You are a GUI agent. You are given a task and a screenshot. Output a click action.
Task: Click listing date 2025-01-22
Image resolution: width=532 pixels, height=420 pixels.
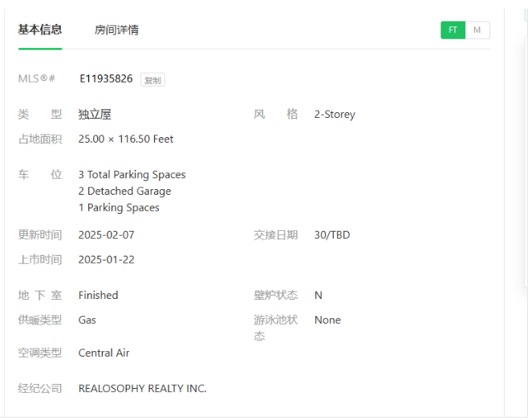click(x=106, y=260)
